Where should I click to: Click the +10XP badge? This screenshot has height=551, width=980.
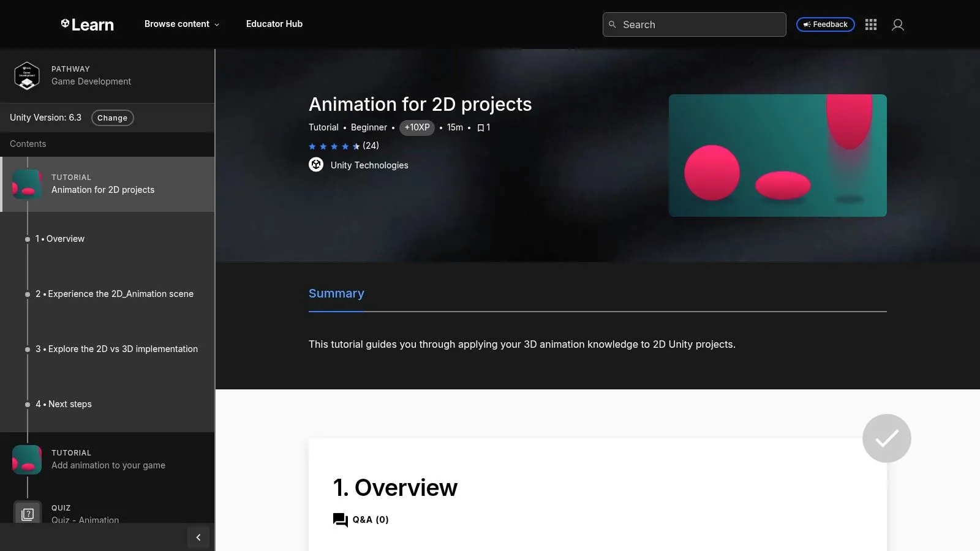coord(417,127)
